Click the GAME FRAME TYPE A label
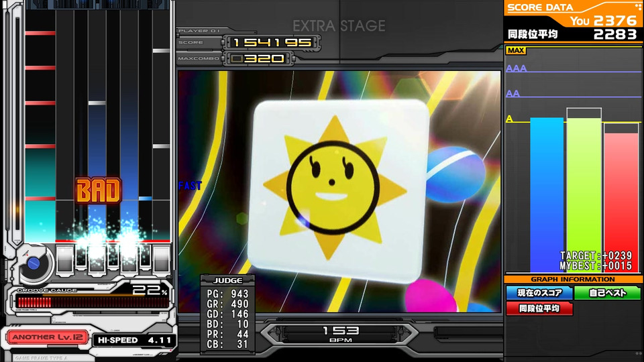Viewport: 644px width, 362px height. [x=41, y=358]
